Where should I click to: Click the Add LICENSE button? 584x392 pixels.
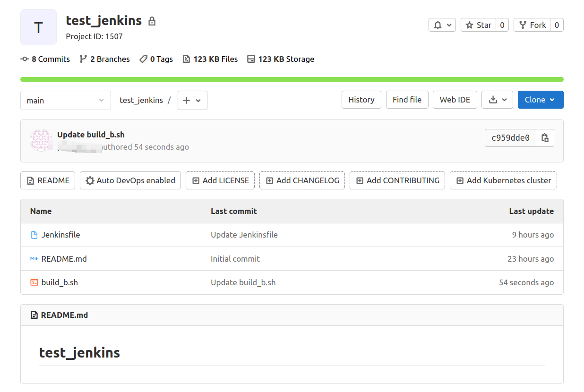point(220,180)
